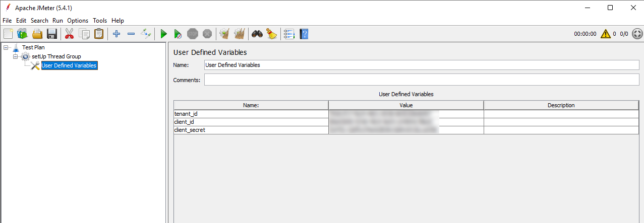This screenshot has height=223, width=644.
Task: Select setUp Thread Group tree item
Action: tap(56, 56)
